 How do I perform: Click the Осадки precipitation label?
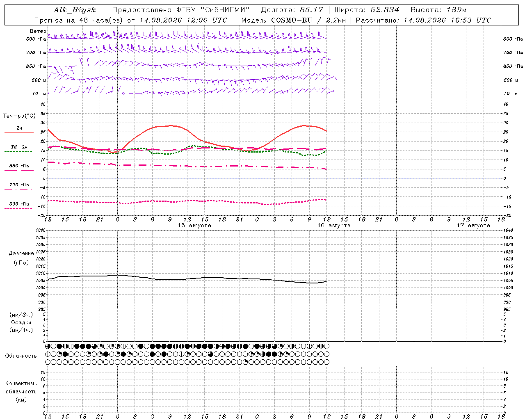click(x=21, y=322)
